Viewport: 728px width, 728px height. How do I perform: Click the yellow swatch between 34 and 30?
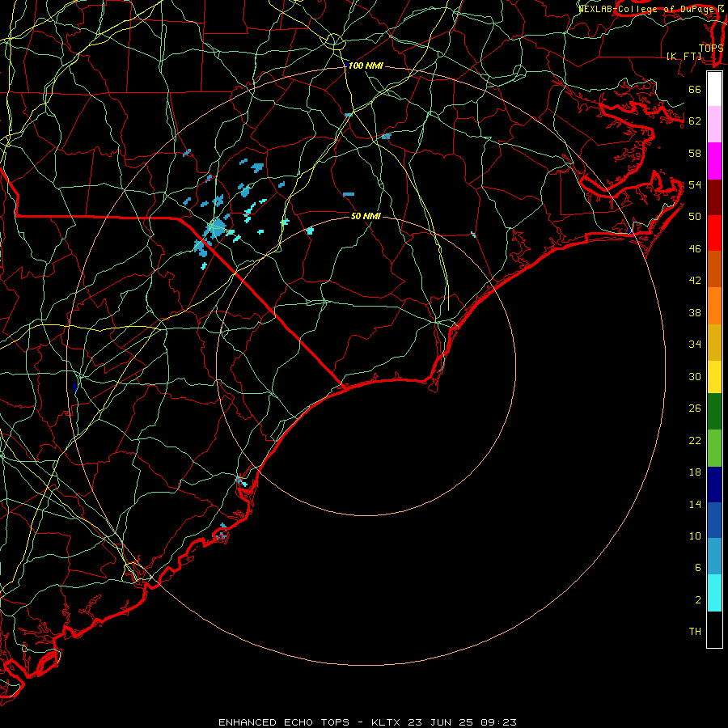[714, 376]
